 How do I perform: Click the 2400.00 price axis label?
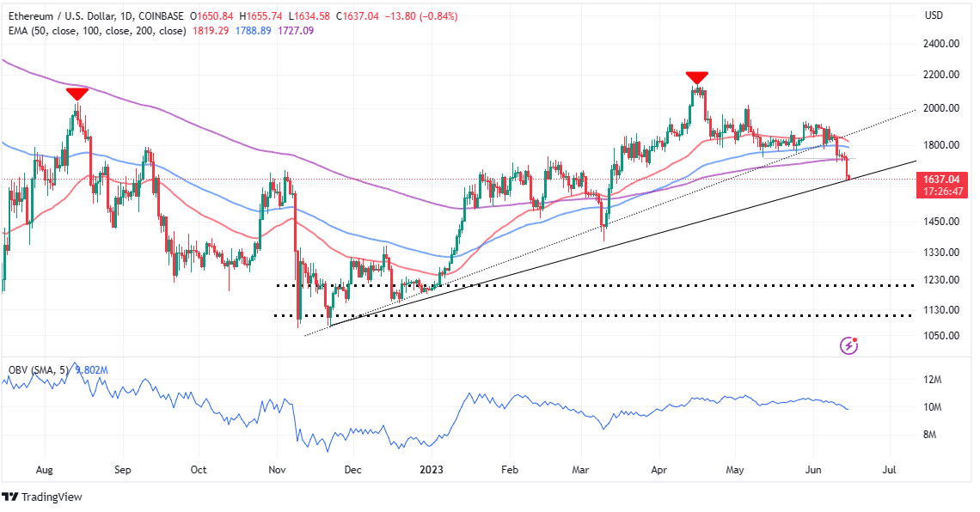(940, 44)
